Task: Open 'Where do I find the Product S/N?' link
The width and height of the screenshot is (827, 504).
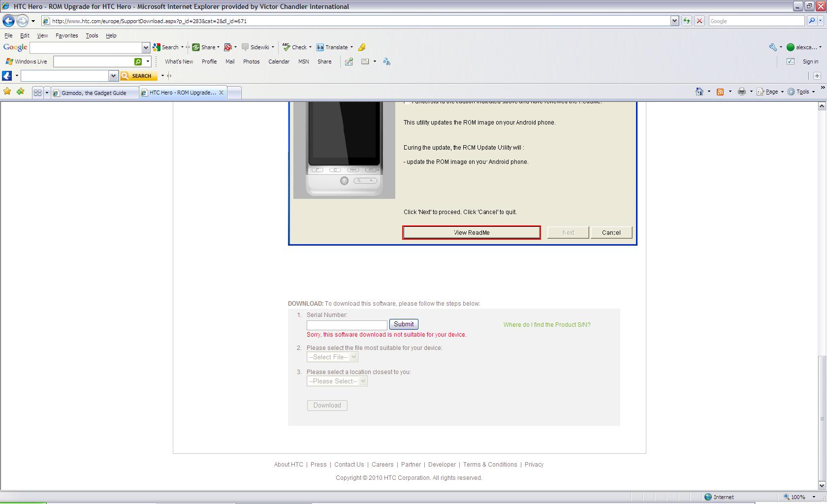Action: point(546,325)
